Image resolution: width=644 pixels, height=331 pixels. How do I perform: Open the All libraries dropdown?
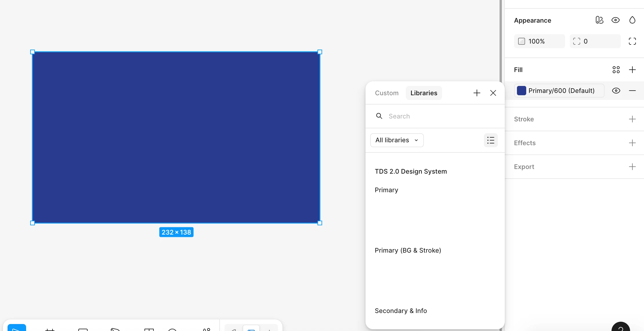tap(397, 140)
